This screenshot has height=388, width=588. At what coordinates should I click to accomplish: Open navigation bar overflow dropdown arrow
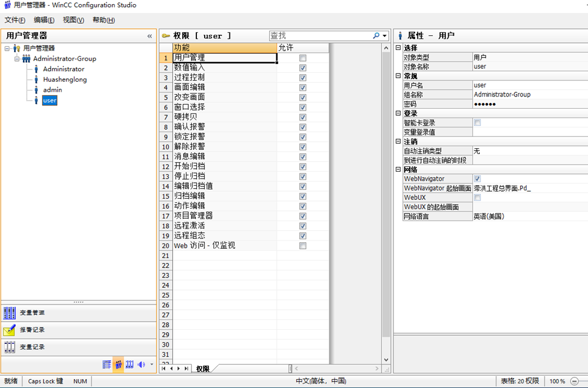coord(152,364)
